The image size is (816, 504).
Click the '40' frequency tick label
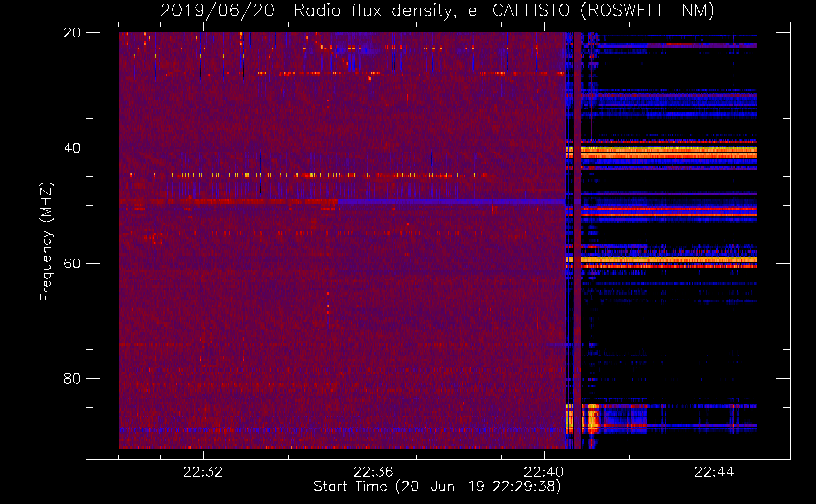72,148
